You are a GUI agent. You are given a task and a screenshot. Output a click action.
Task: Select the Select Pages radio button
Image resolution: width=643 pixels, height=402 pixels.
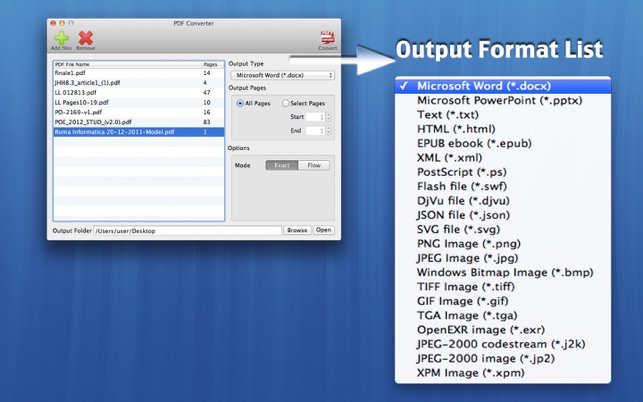click(x=285, y=103)
